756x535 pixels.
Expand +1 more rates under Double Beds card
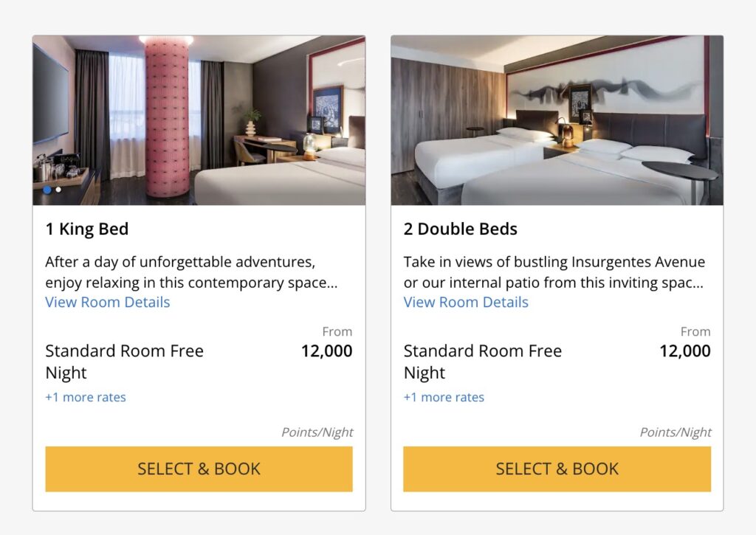(444, 397)
